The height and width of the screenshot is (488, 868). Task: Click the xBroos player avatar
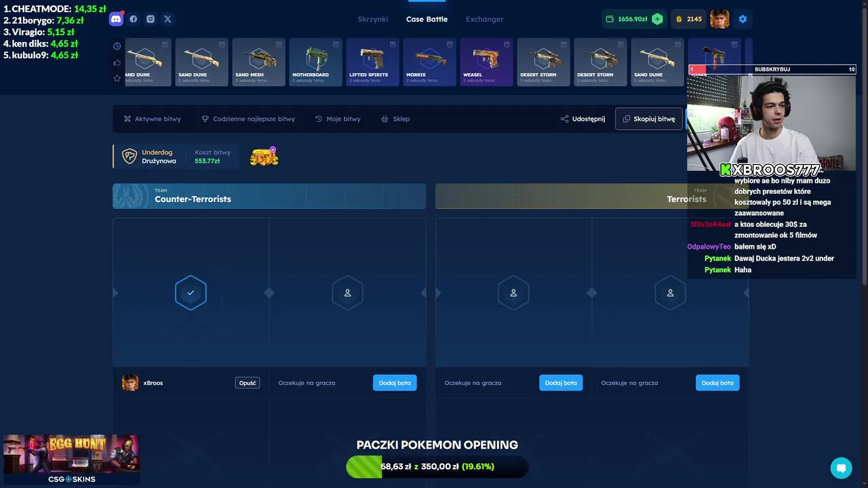[x=130, y=383]
